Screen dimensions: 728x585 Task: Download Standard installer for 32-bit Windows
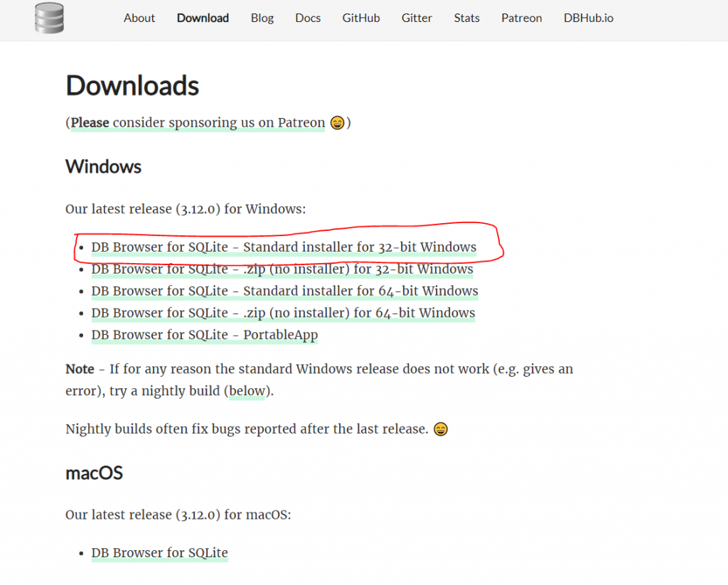tap(284, 247)
